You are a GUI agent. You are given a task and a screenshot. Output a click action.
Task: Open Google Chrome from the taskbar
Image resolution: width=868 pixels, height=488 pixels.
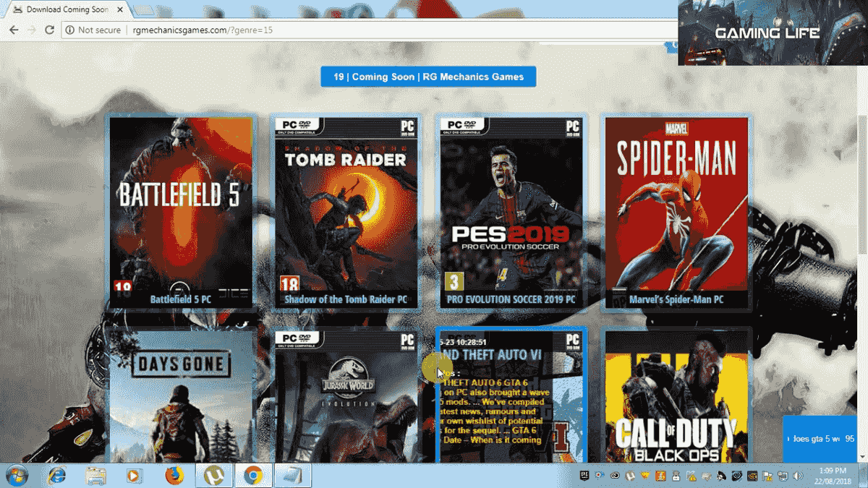(x=253, y=476)
